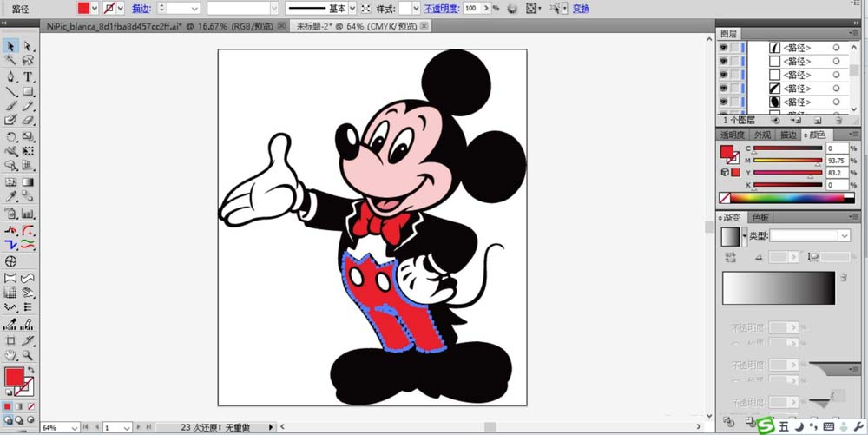Open stroke weight dropdown

tap(194, 9)
